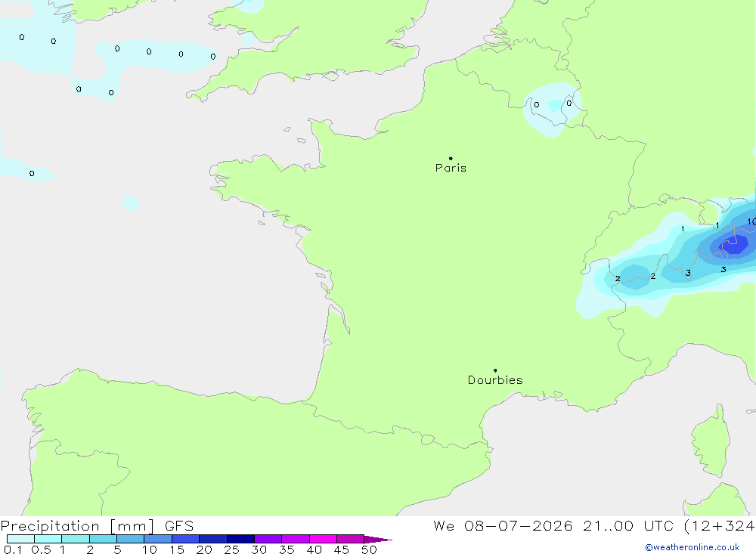Click the legend value 5
Viewport: 756px width, 554px height.
(117, 549)
